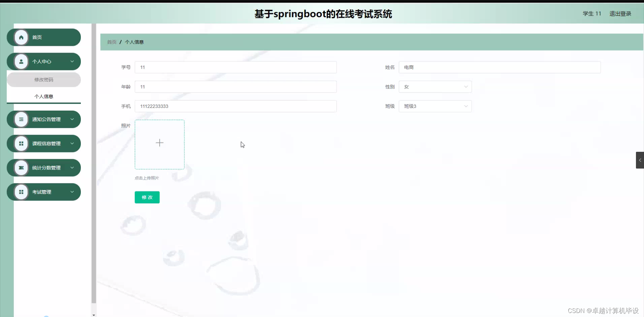The width and height of the screenshot is (644, 317).
Task: Click the 个人信息 breadcrumb text
Action: [134, 42]
